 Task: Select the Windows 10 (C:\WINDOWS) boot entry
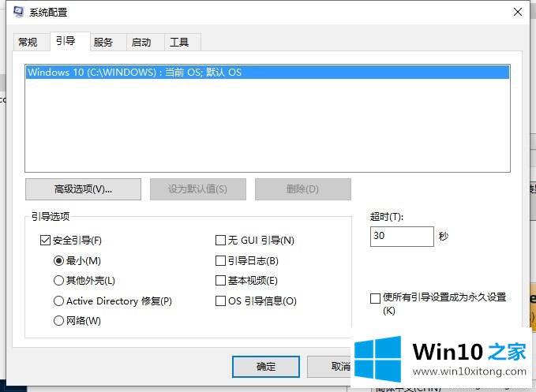268,72
